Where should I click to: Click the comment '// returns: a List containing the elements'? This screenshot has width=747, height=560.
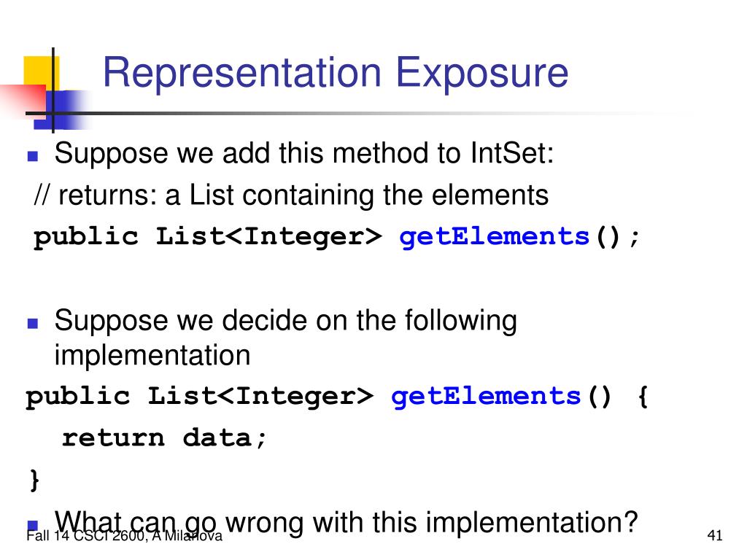[x=292, y=195]
